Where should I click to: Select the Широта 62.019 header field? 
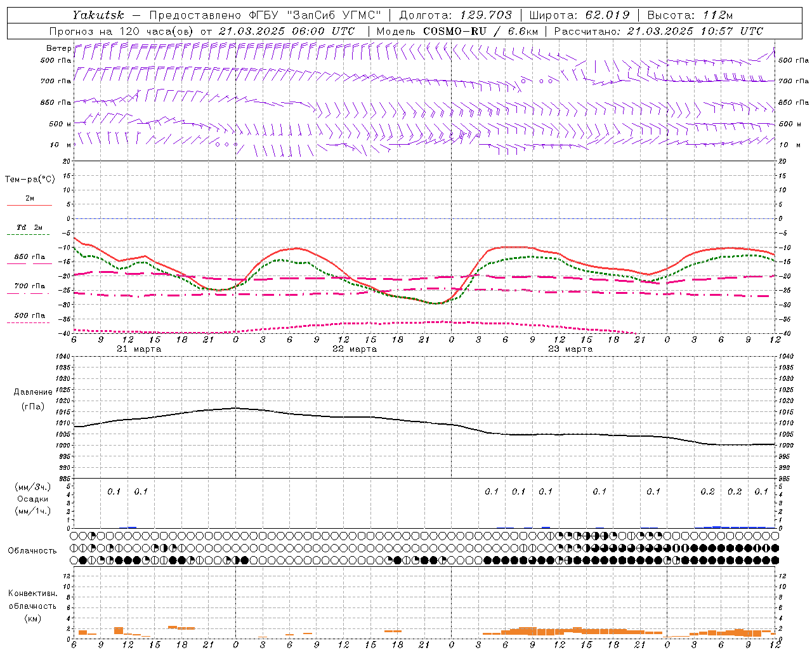(579, 15)
